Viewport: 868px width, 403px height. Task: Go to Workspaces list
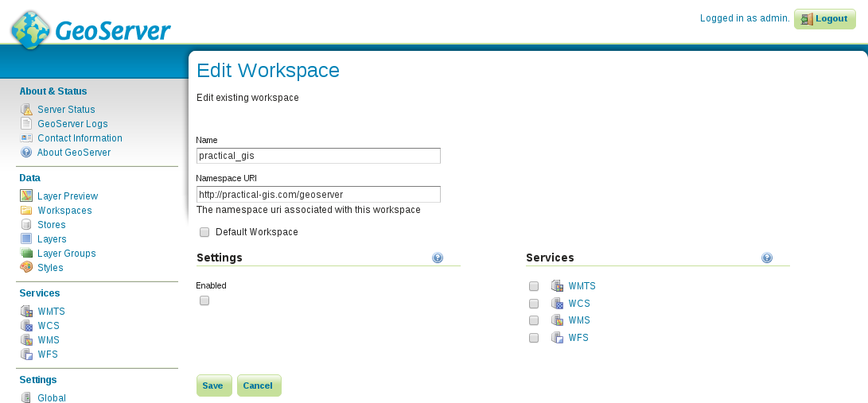(64, 211)
